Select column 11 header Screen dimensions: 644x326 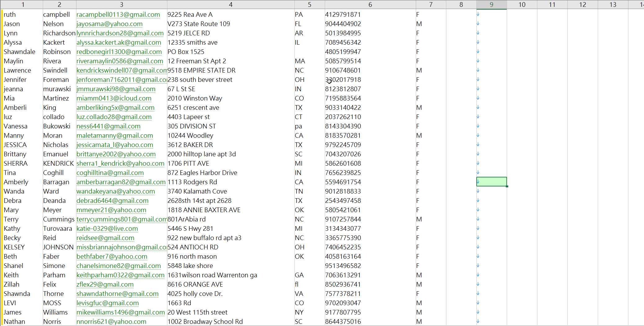coord(552,4)
